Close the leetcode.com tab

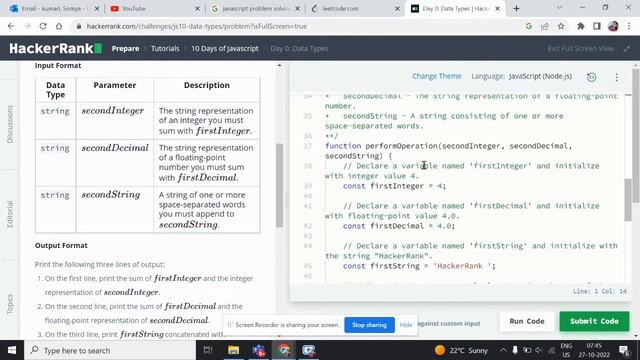398,8
